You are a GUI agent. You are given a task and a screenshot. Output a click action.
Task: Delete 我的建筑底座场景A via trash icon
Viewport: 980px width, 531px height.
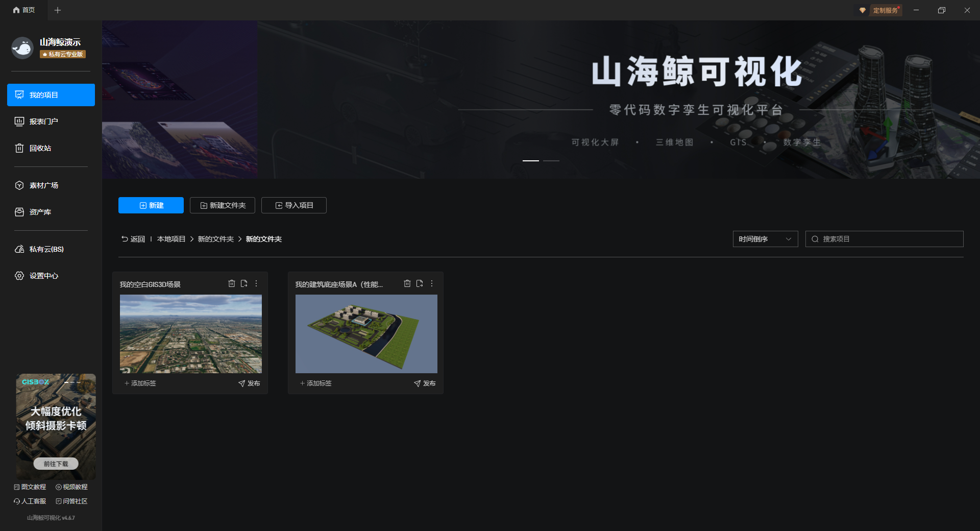pos(407,283)
